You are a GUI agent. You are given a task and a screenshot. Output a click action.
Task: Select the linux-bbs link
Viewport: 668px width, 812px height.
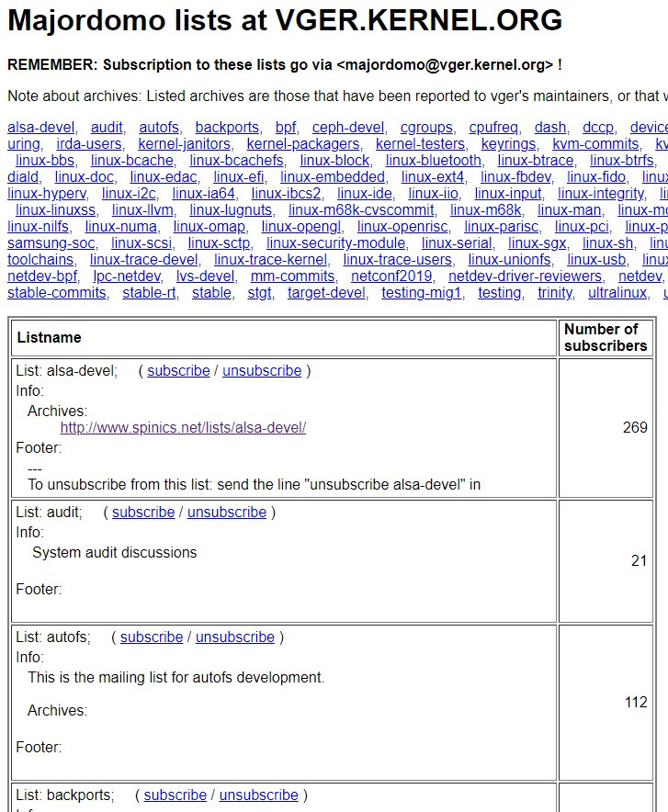45,161
